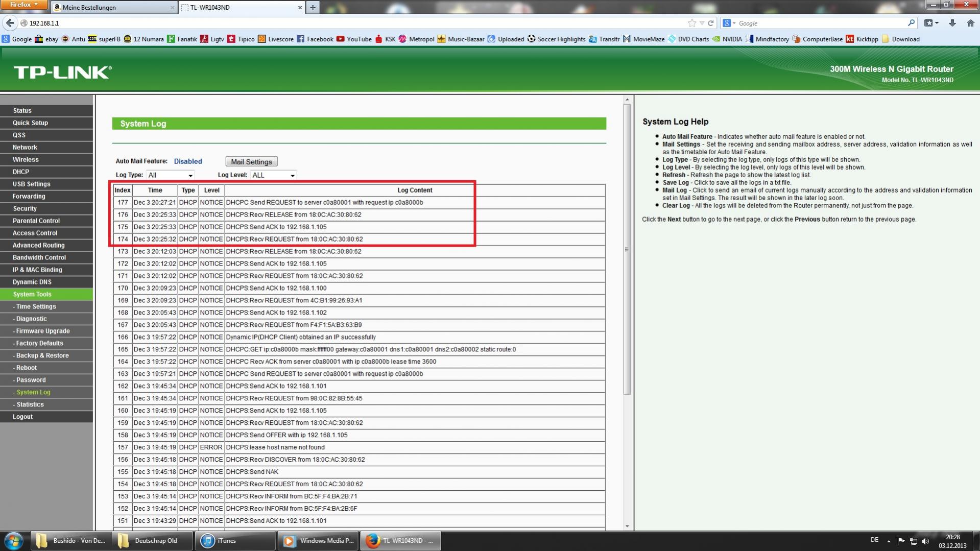
Task: Open the ebay bookmark
Action: point(46,39)
